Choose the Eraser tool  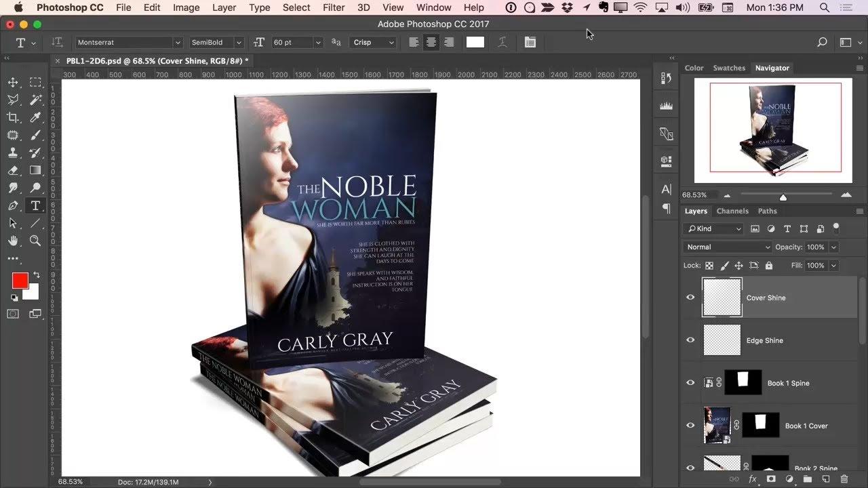pos(13,171)
